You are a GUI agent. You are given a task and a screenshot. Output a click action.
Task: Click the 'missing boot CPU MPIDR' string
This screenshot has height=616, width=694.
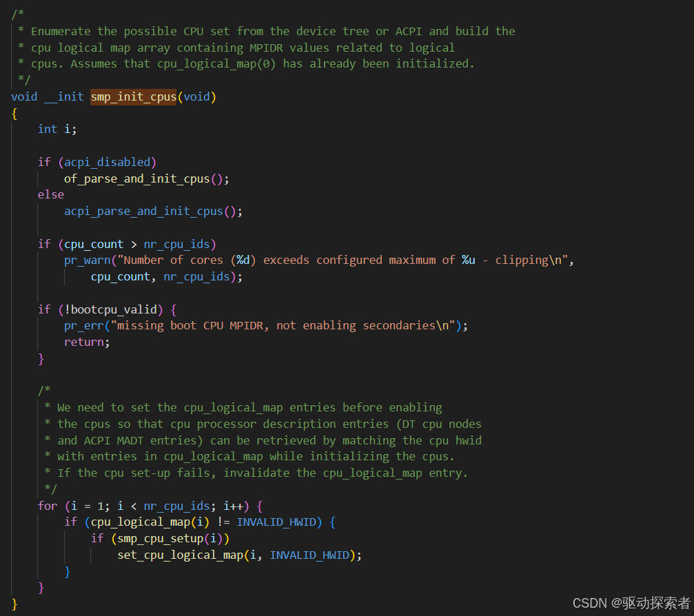190,326
